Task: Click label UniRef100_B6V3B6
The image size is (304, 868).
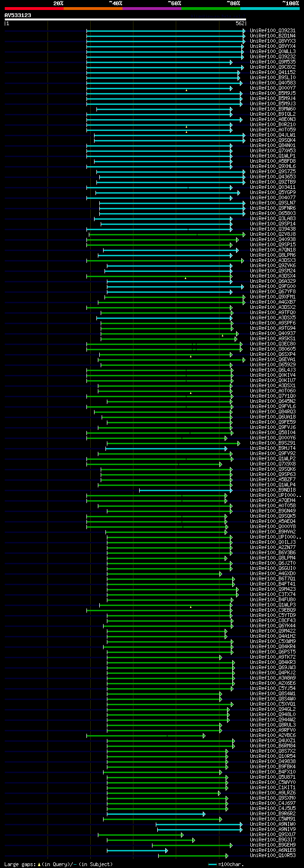Action: [273, 553]
